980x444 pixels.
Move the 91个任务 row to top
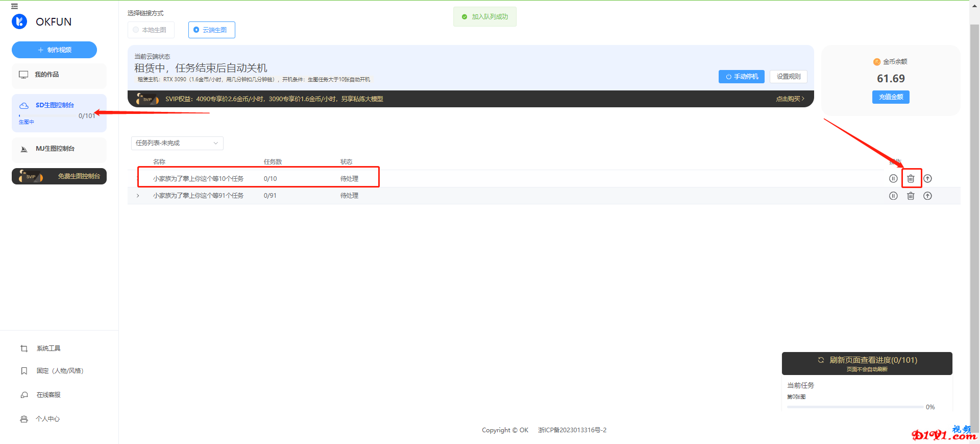coord(928,196)
